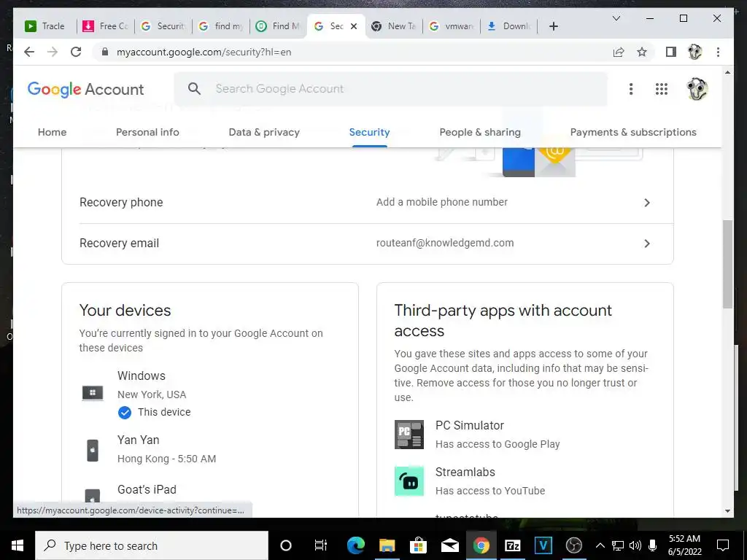Open OBS Studio from the taskbar
This screenshot has width=747, height=560.
coord(574,545)
